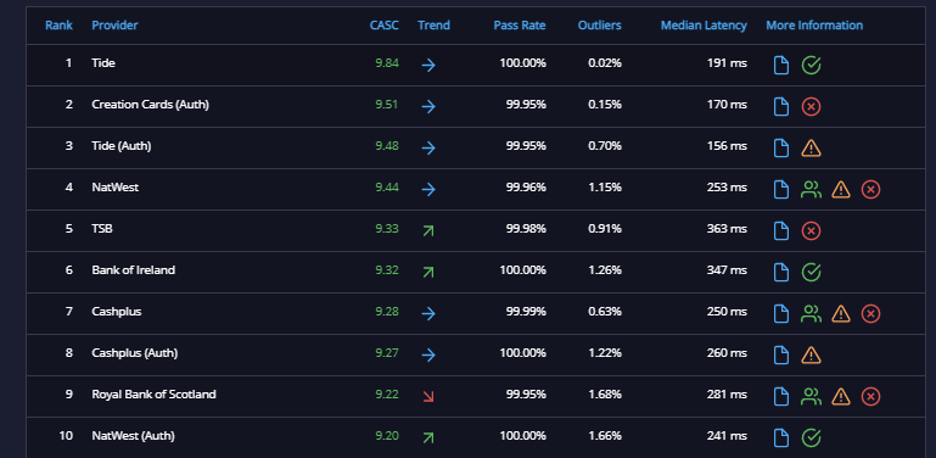Select the Creation Cards (Auth) provider name
The height and width of the screenshot is (458, 936).
click(x=150, y=104)
